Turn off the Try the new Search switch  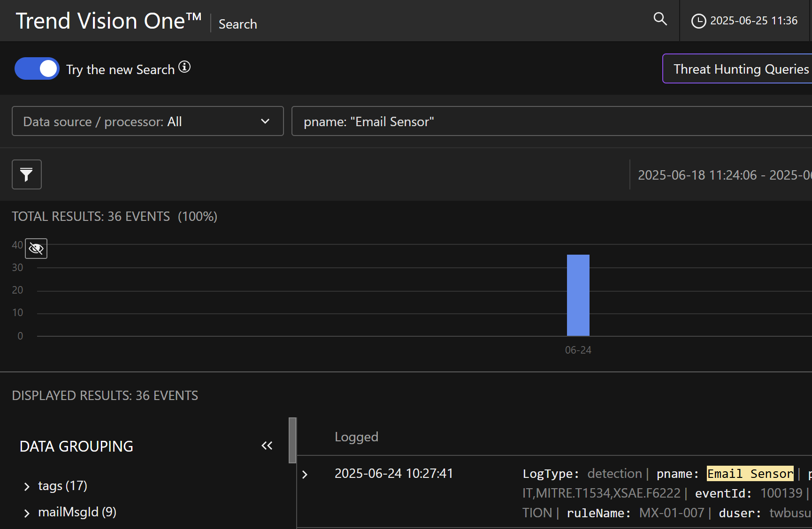coord(37,68)
